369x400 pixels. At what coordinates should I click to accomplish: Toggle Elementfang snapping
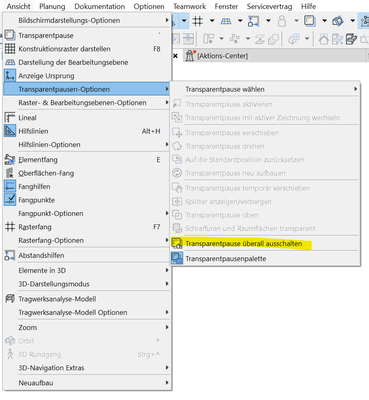[x=87, y=160]
